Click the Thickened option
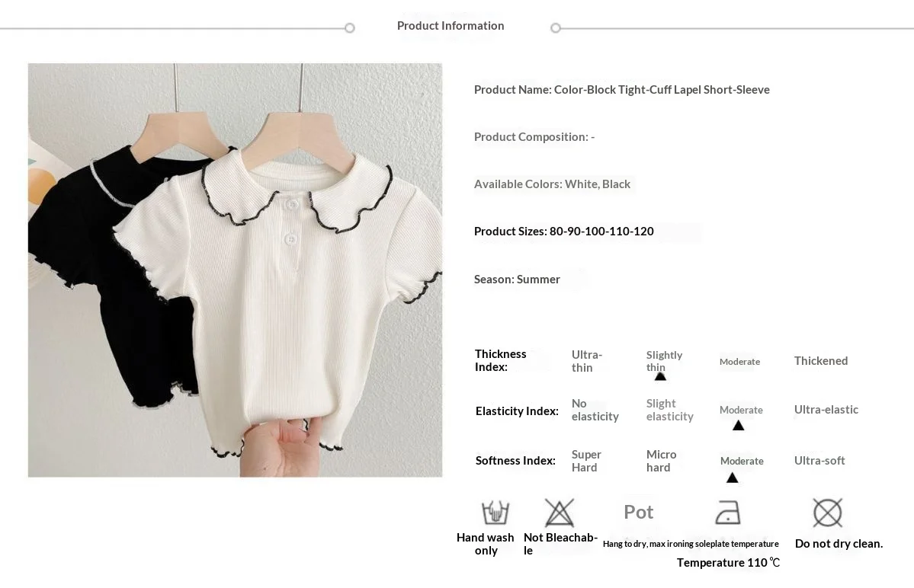914x588 pixels. coord(821,361)
